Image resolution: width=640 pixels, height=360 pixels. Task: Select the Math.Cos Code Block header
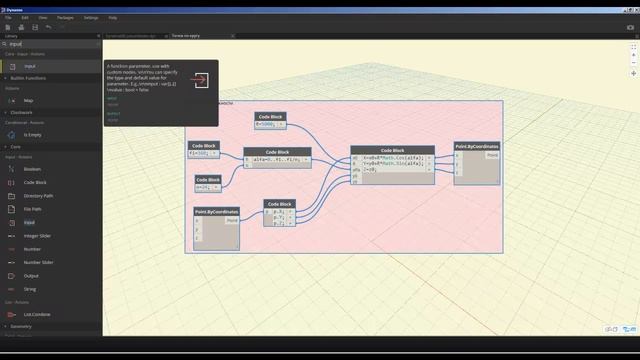pos(392,150)
